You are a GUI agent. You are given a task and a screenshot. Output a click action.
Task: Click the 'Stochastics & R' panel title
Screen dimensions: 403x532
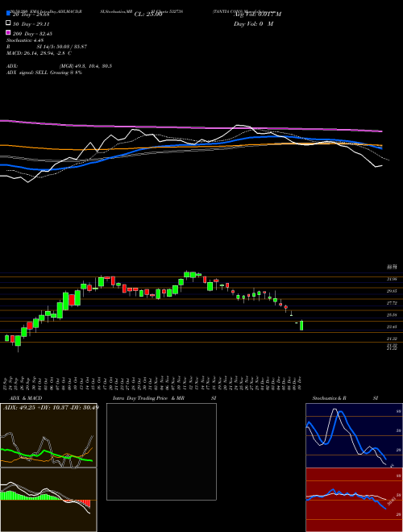[330, 398]
